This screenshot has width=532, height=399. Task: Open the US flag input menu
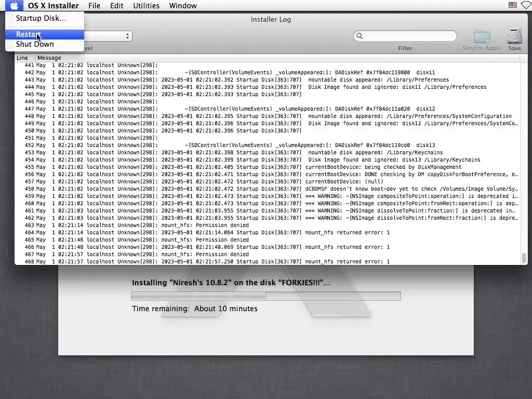(x=513, y=5)
